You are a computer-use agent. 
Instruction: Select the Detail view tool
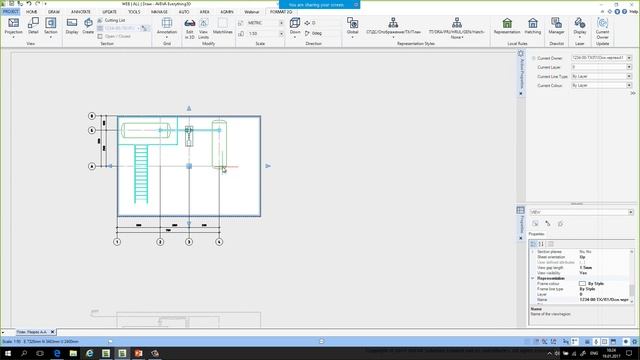coord(33,26)
